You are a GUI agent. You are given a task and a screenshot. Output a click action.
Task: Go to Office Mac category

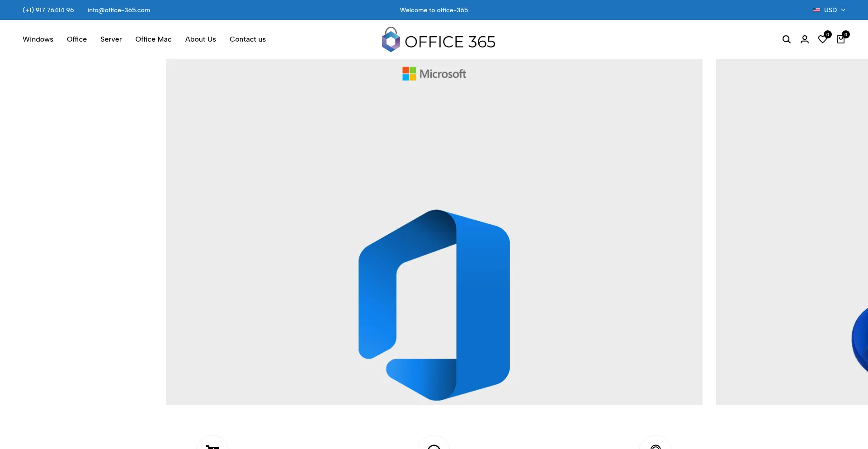coord(153,39)
